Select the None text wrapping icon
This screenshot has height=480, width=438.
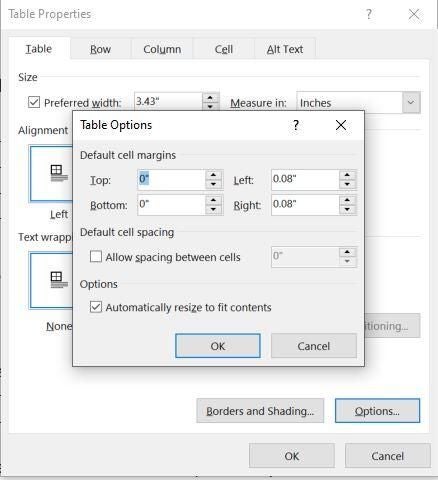(51, 280)
